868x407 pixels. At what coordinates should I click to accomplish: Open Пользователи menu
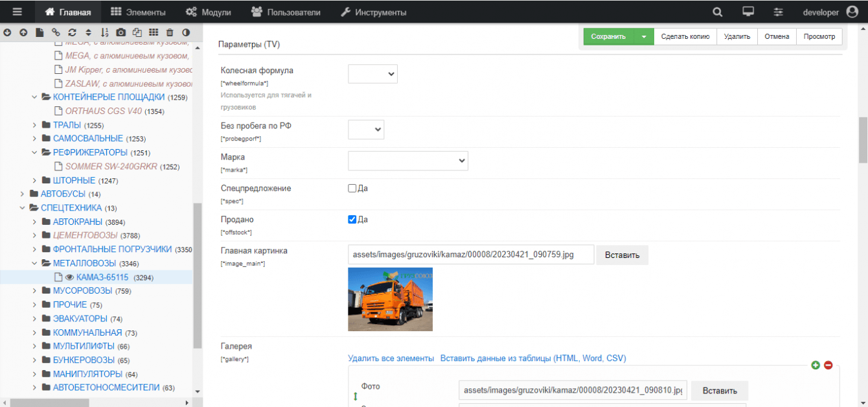(286, 12)
